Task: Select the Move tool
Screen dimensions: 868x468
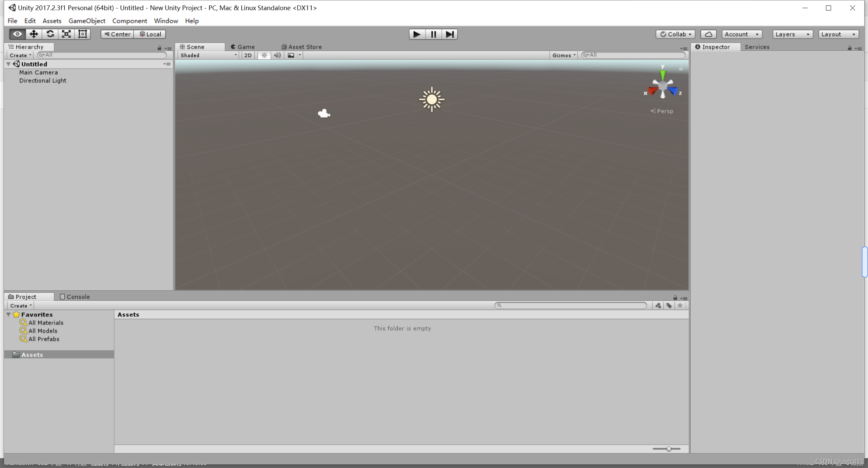Action: pyautogui.click(x=34, y=34)
